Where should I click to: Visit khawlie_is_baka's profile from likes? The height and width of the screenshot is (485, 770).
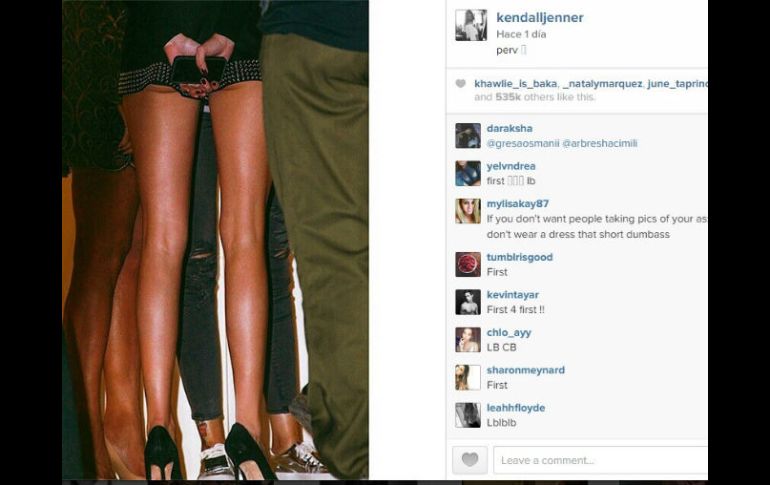click(516, 84)
